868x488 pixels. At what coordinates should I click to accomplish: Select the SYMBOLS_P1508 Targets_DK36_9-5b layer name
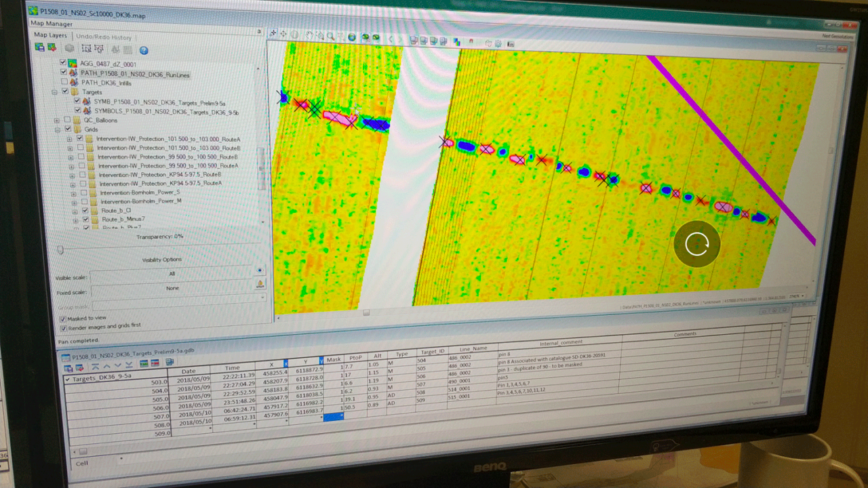[166, 110]
